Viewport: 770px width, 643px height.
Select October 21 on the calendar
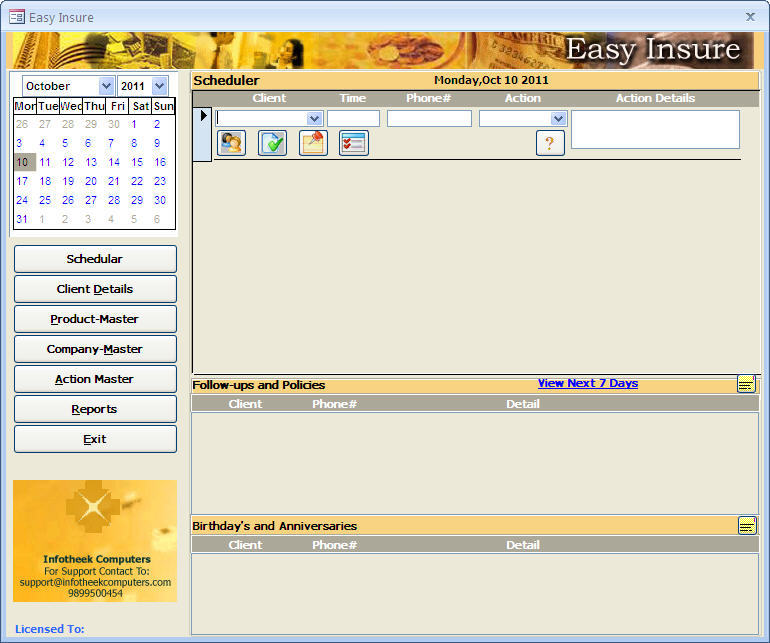click(x=114, y=181)
